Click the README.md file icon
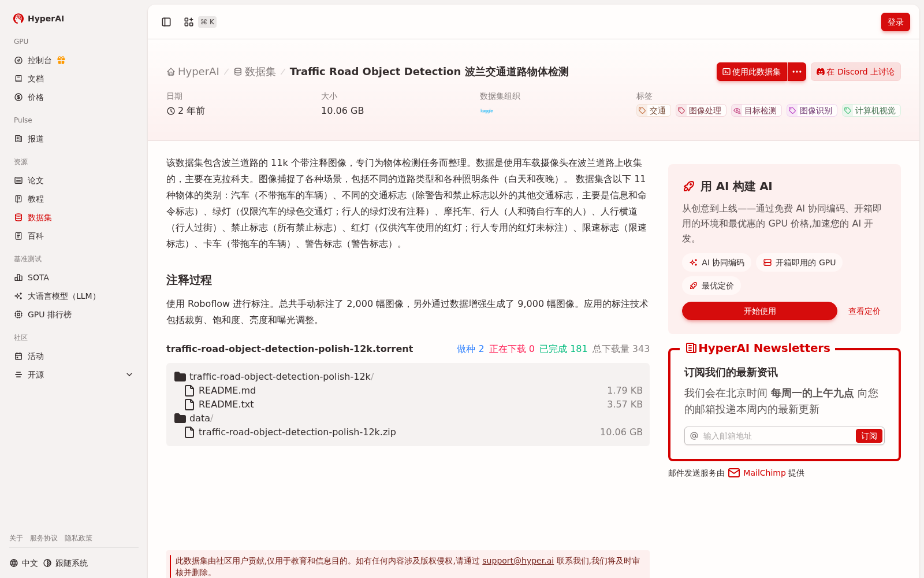The height and width of the screenshot is (578, 924). (189, 390)
